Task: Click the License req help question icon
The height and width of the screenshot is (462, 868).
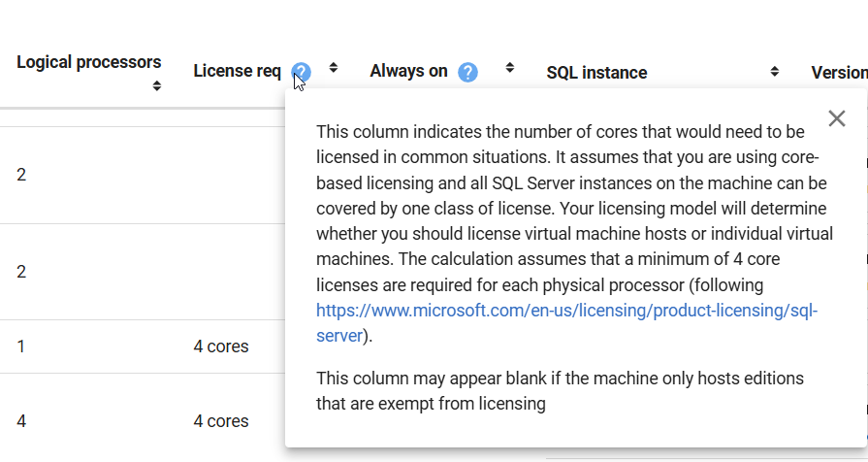Action: click(302, 72)
